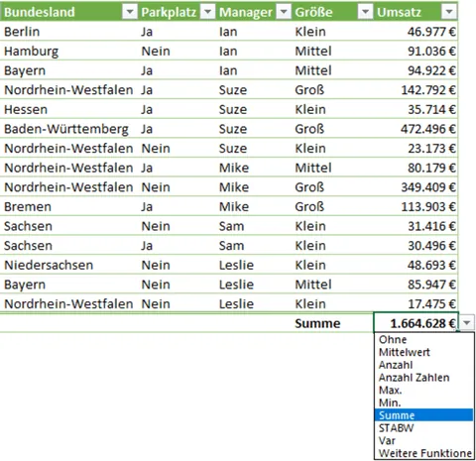Choose Mittelwert from the function list
Image resolution: width=476 pixels, height=461 pixels.
tap(424, 352)
